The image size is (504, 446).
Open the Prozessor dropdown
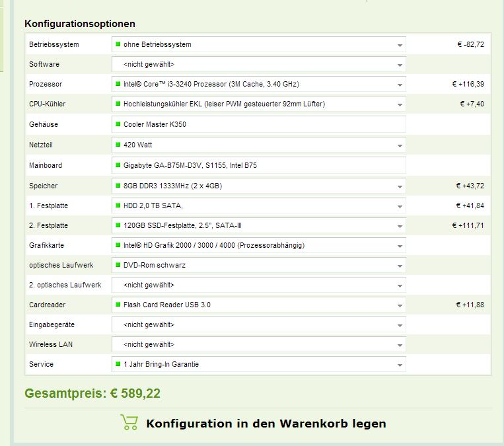[259, 85]
